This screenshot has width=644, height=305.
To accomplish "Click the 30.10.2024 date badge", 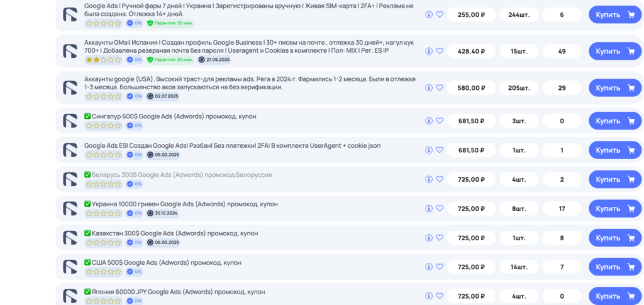I will 163,213.
